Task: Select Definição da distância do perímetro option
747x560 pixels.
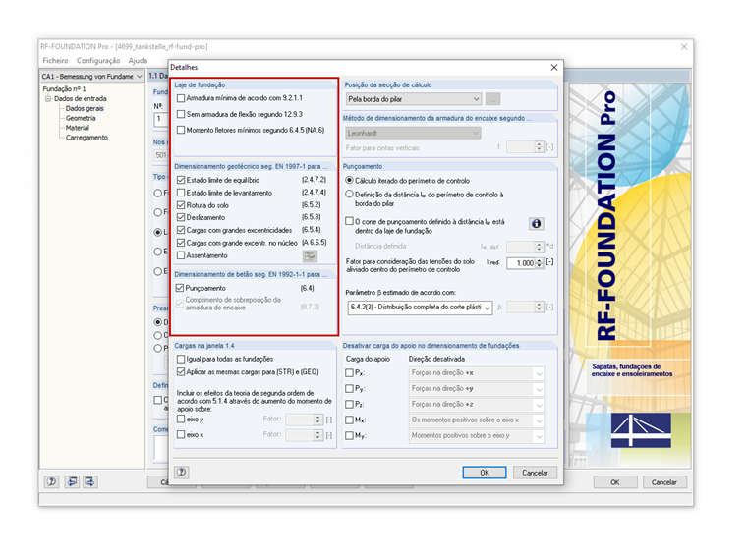Action: click(x=349, y=195)
